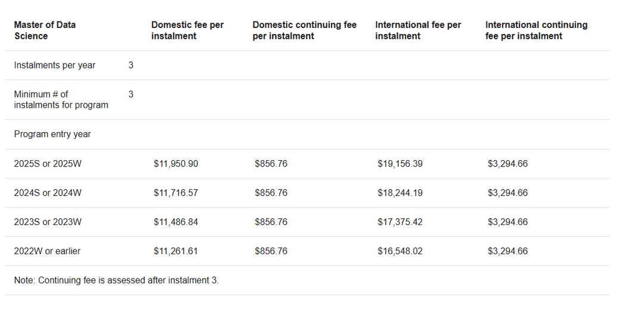This screenshot has width=644, height=309.
Task: Click the "Minimum # of instalments for program" label
Action: click(61, 99)
